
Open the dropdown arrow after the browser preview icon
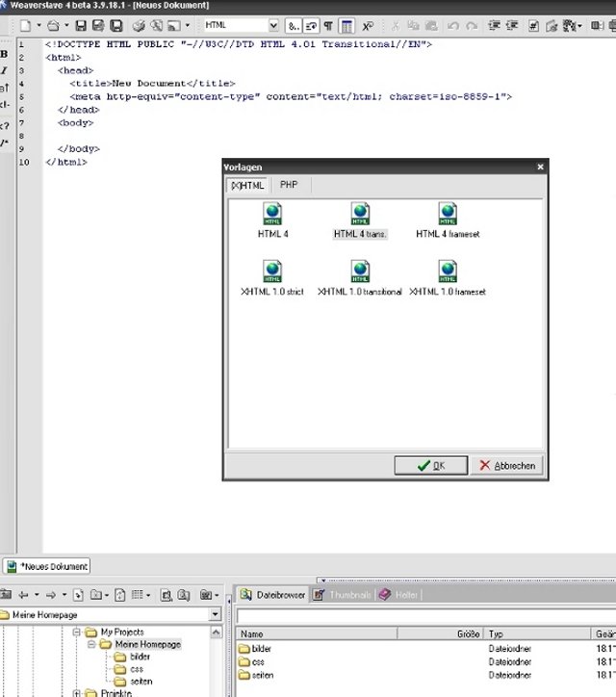click(187, 25)
